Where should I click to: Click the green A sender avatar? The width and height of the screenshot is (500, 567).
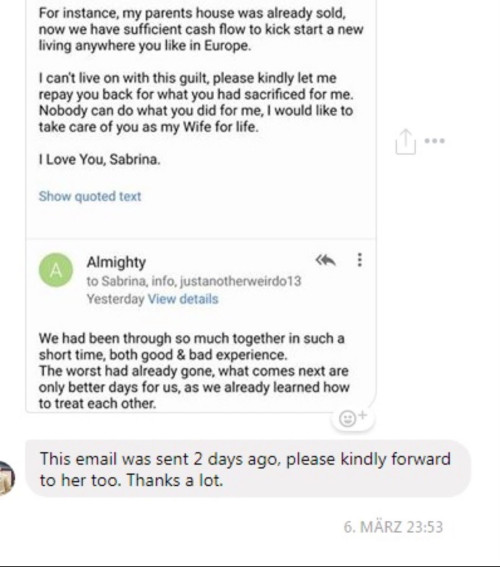pos(56,270)
